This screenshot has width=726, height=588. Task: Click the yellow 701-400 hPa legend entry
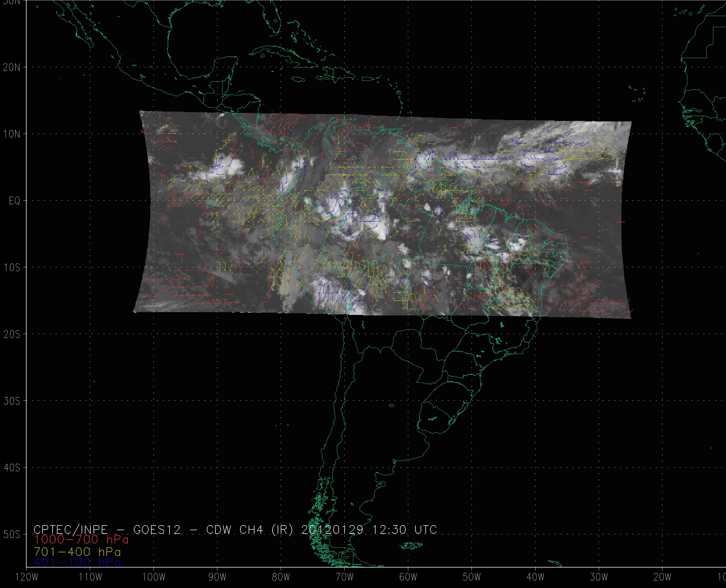pyautogui.click(x=77, y=552)
